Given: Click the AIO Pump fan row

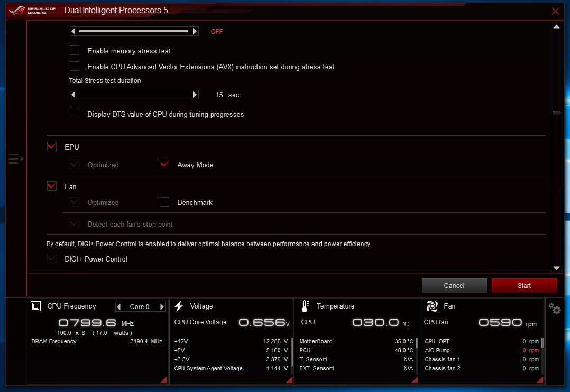Looking at the screenshot, I should tap(482, 351).
